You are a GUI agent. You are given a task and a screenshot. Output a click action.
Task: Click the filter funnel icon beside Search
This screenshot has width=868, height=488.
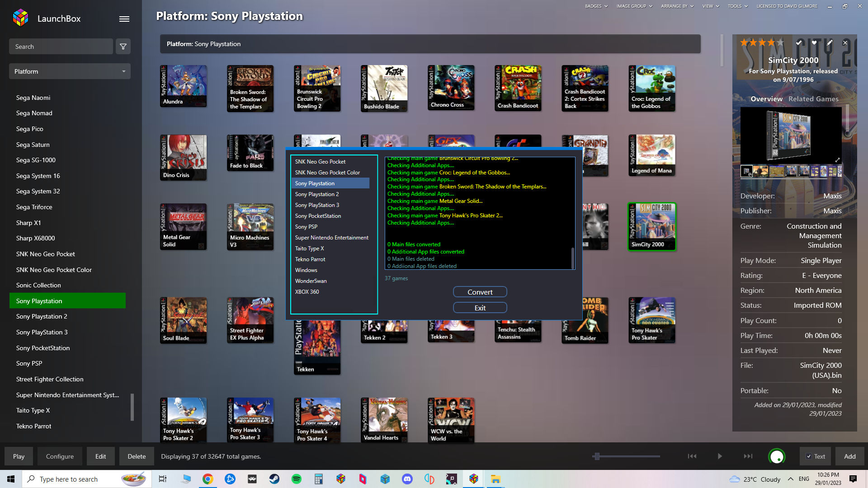[x=123, y=47]
